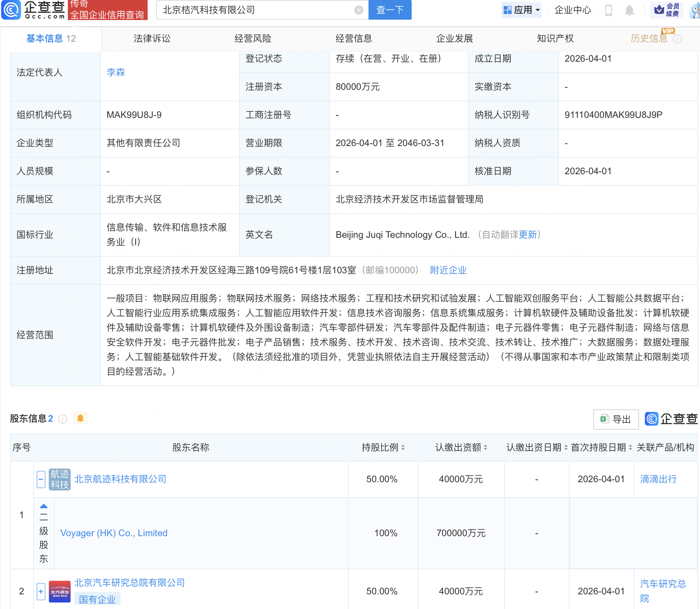The image size is (700, 609).
Task: Open 会员续费 via the crown icon
Action: click(667, 10)
